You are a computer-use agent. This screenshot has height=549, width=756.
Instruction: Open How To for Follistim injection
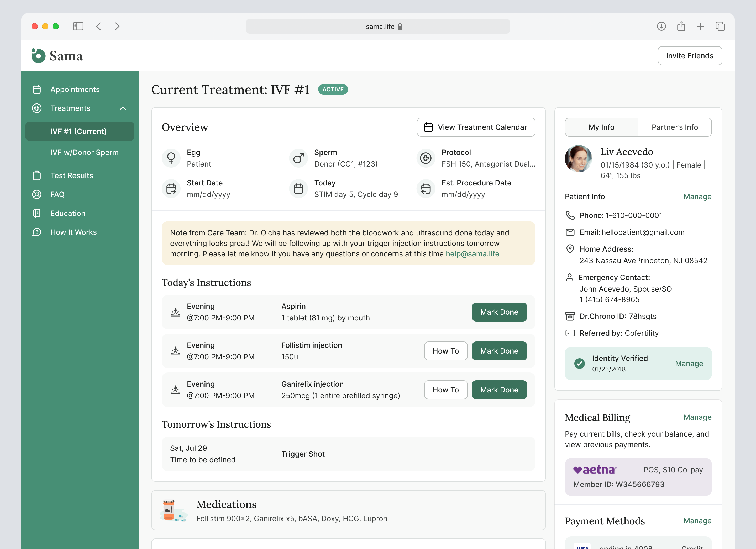446,351
